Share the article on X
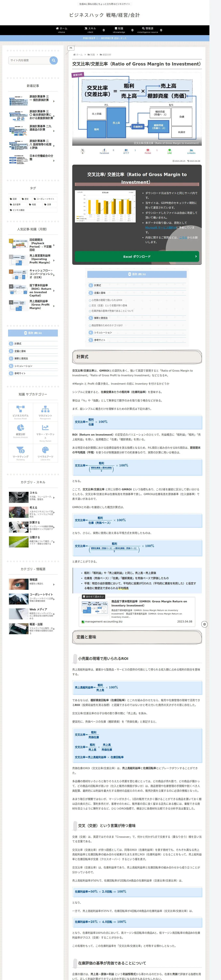Viewport: 221px width, 980px height. (x=82, y=151)
